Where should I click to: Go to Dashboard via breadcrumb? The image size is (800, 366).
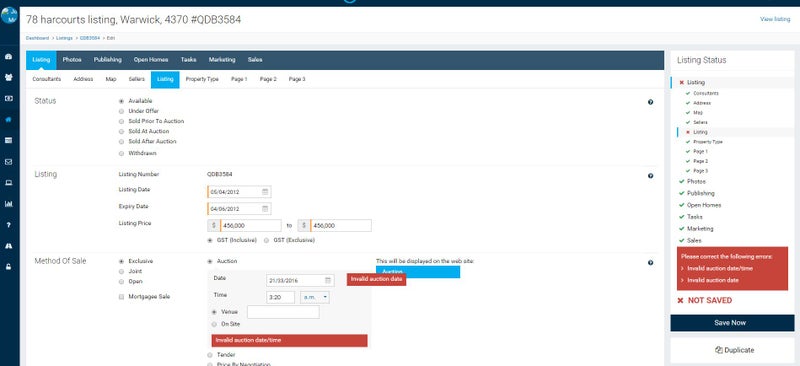(x=38, y=38)
